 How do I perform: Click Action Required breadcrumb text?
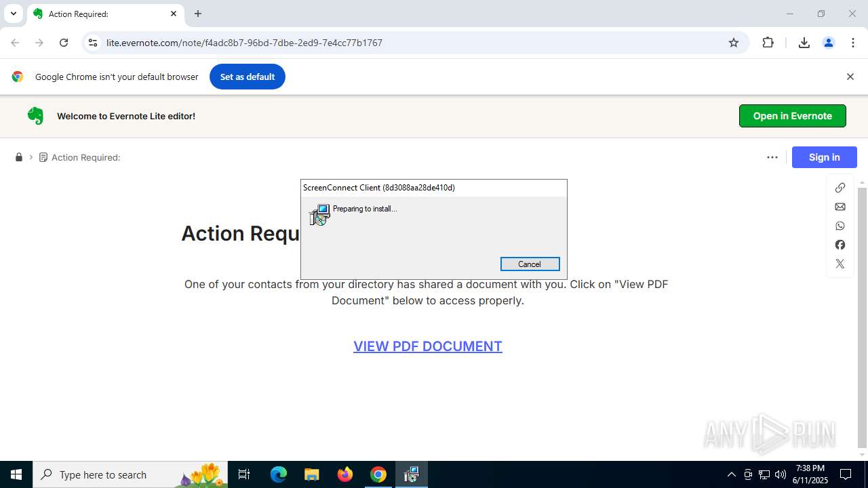click(x=86, y=157)
